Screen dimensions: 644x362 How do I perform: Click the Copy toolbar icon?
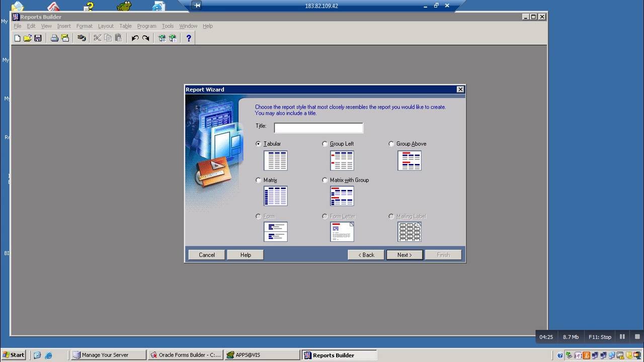click(x=108, y=38)
